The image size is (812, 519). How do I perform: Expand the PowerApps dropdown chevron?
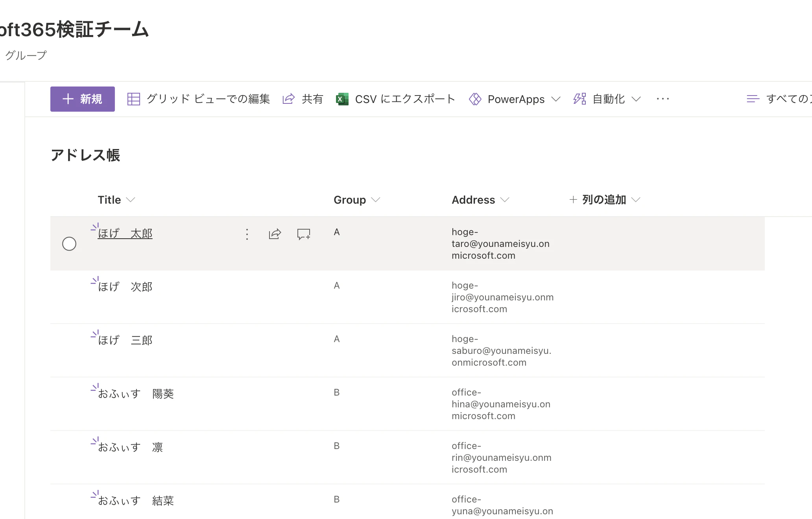click(x=556, y=99)
